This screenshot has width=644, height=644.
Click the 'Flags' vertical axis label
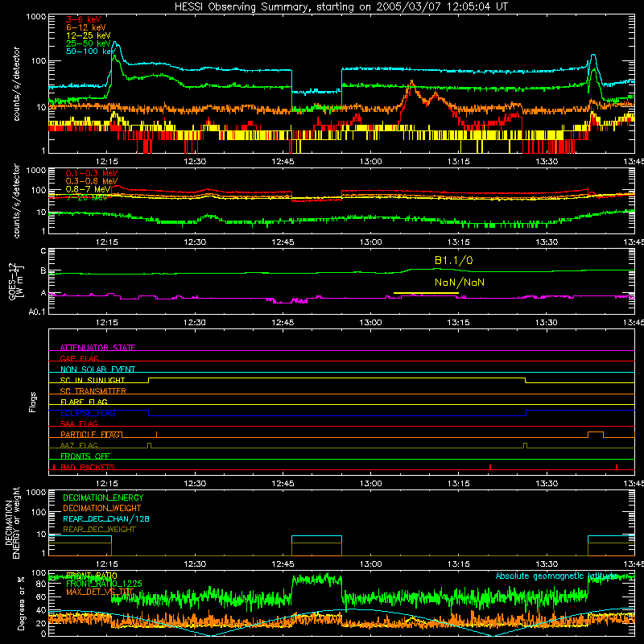[x=33, y=402]
